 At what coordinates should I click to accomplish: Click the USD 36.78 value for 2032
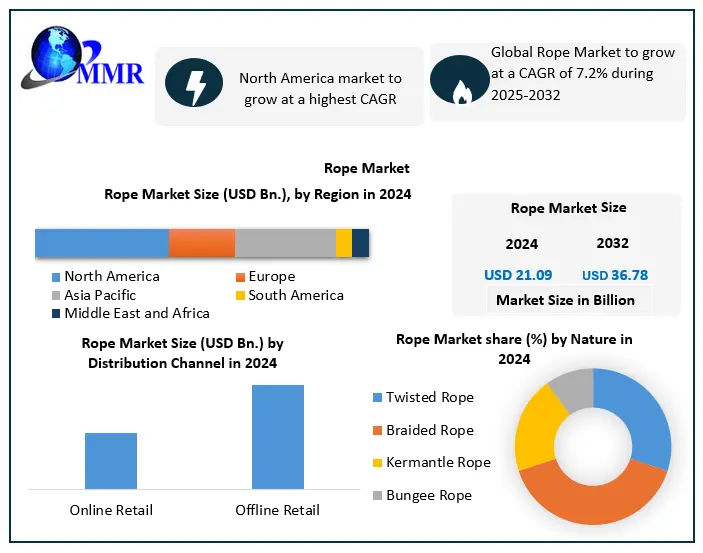coord(615,275)
